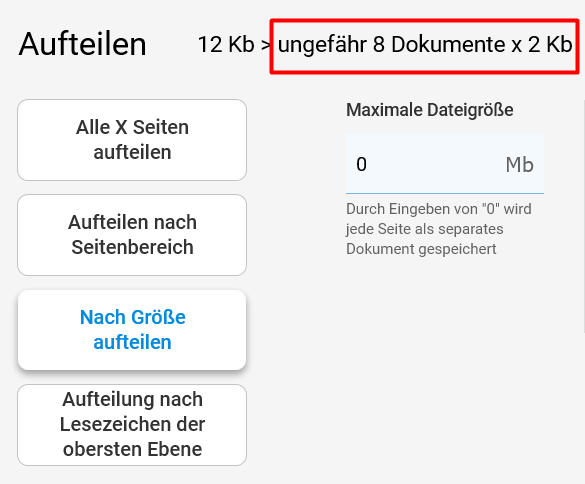Click the vertical scrollbar at the right edge

tap(583, 216)
